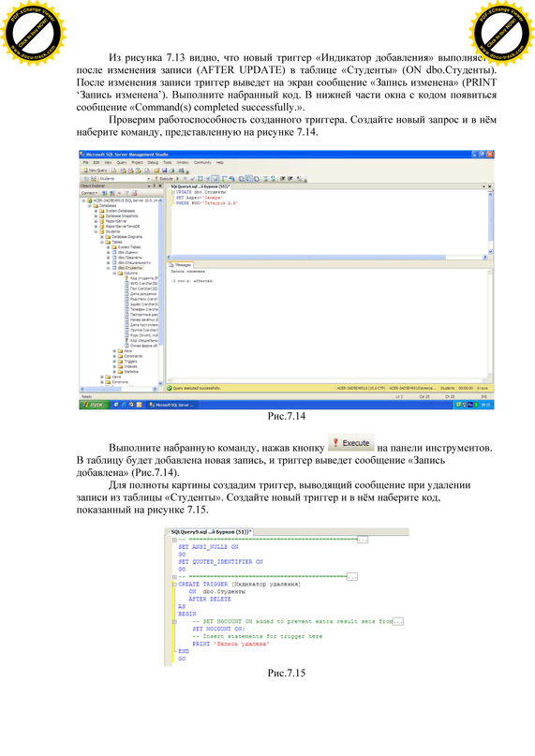Open the Connect dropdown in Object Explorer

(x=89, y=193)
